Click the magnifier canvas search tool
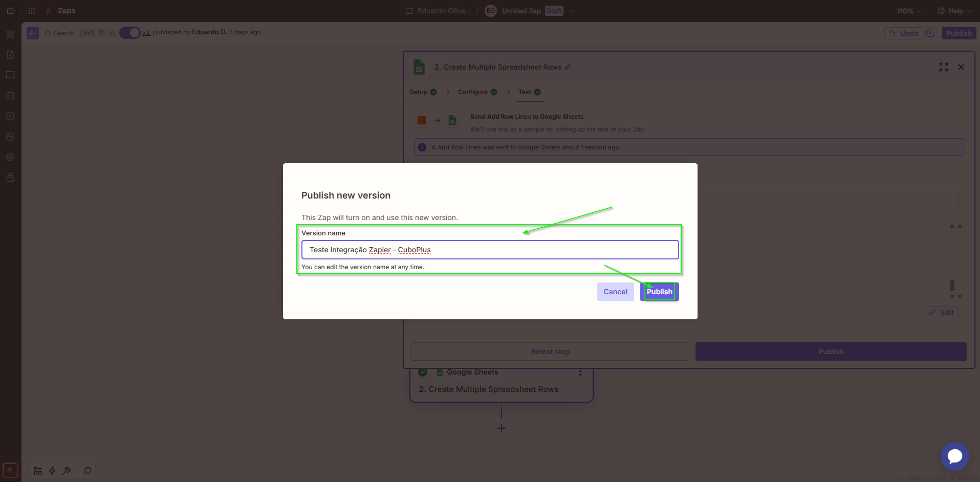The width and height of the screenshot is (980, 482). [88, 471]
